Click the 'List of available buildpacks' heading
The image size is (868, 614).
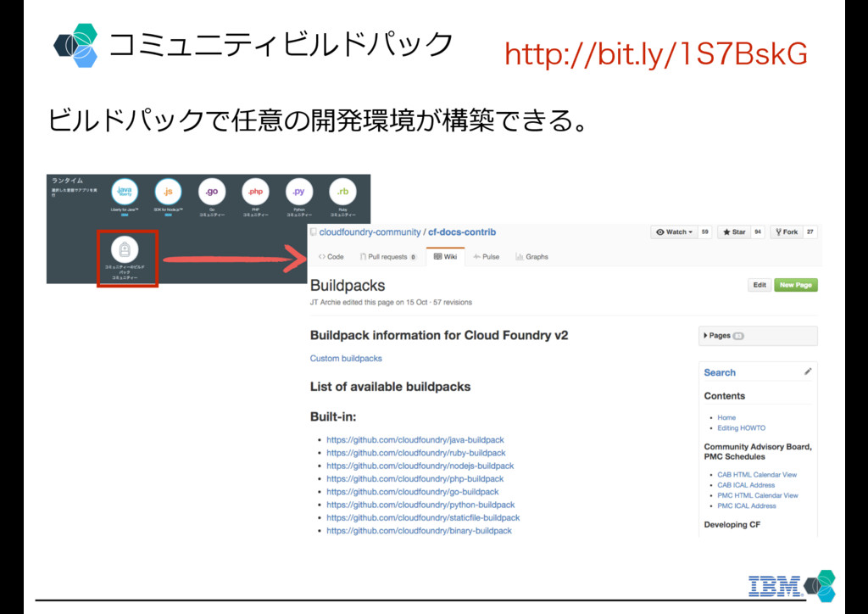(390, 387)
